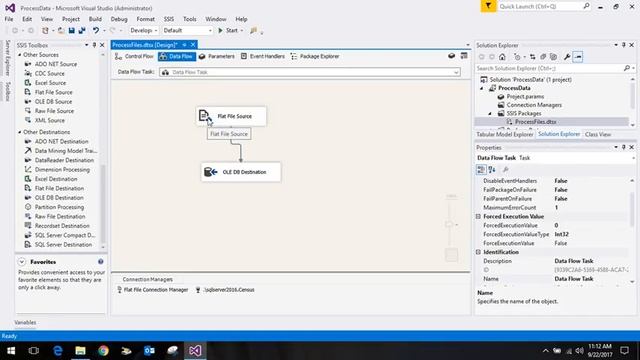640x360 pixels.
Task: Open the Server Explorer side tab
Action: click(x=7, y=58)
